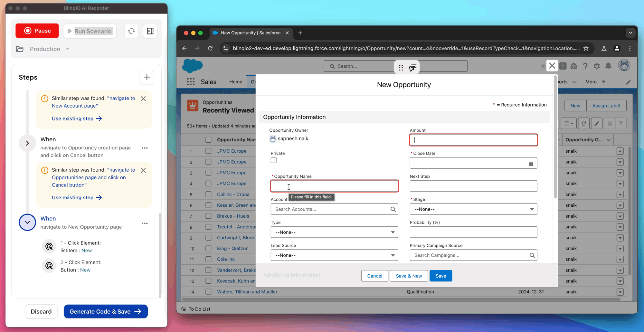Image resolution: width=644 pixels, height=332 pixels.
Task: Click the list view filter funnel
Action: 621,124
